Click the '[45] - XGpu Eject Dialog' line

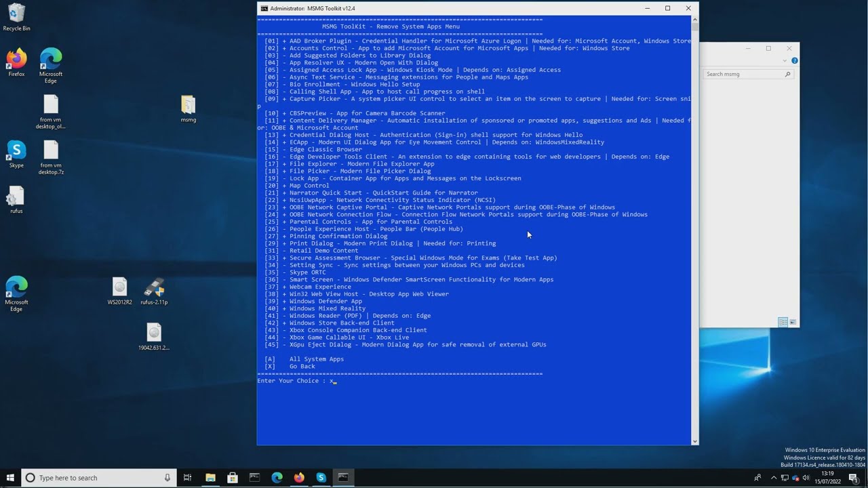point(406,344)
